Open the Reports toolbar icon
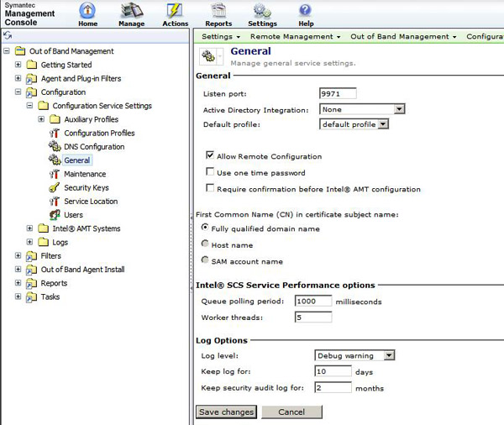The width and height of the screenshot is (504, 425). point(218,11)
